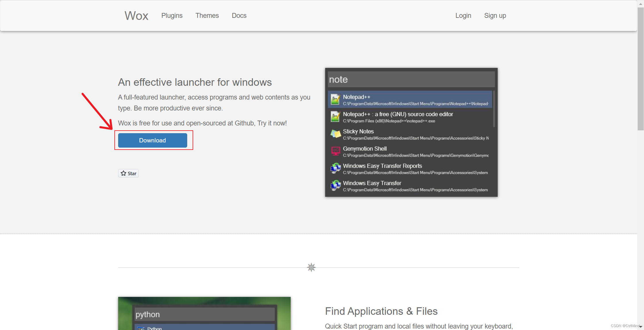Open the Docs page
The height and width of the screenshot is (330, 644).
click(x=239, y=16)
